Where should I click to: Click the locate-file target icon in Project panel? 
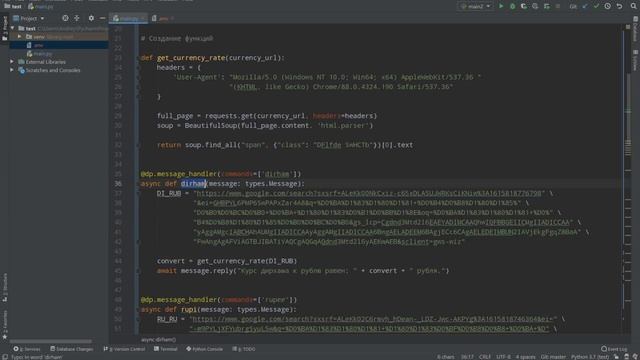pyautogui.click(x=65, y=18)
